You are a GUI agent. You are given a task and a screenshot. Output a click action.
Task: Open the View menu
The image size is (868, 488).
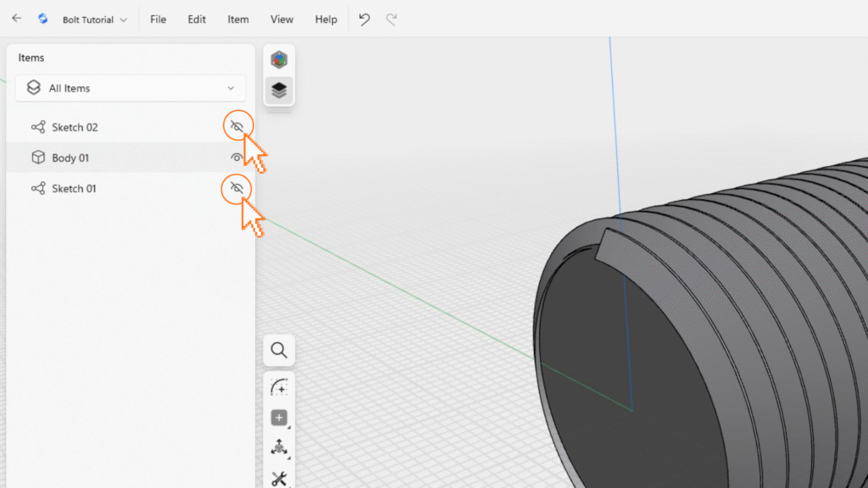coord(281,19)
